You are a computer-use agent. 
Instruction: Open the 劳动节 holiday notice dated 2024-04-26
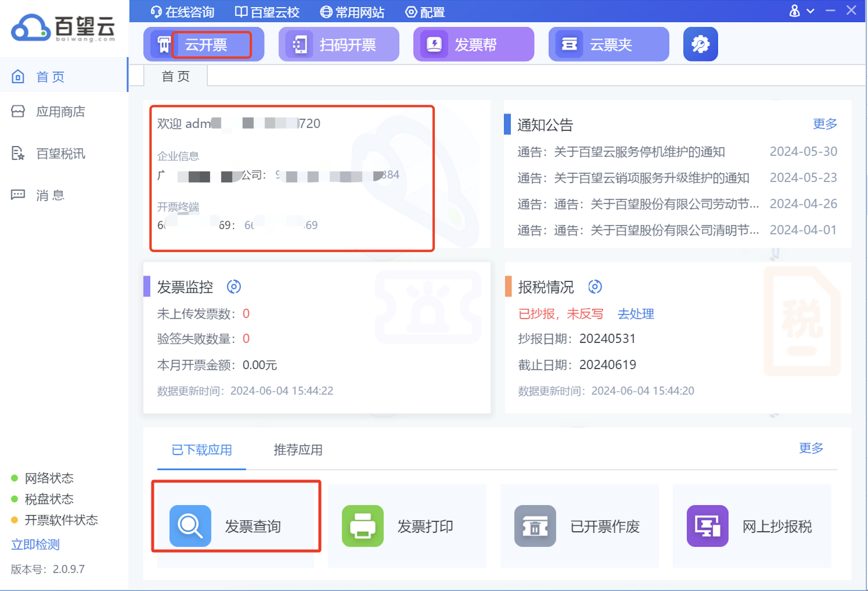[x=638, y=204]
